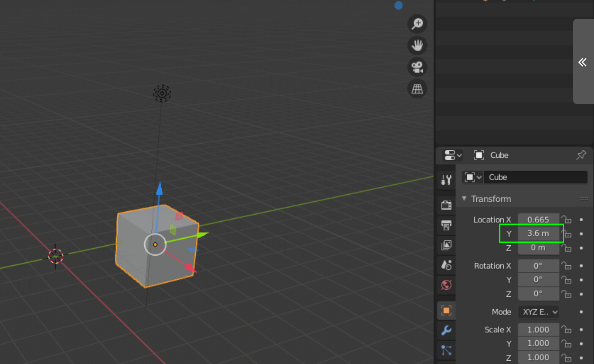Click the Scale X field 1.000
594x364 pixels.
tap(539, 329)
